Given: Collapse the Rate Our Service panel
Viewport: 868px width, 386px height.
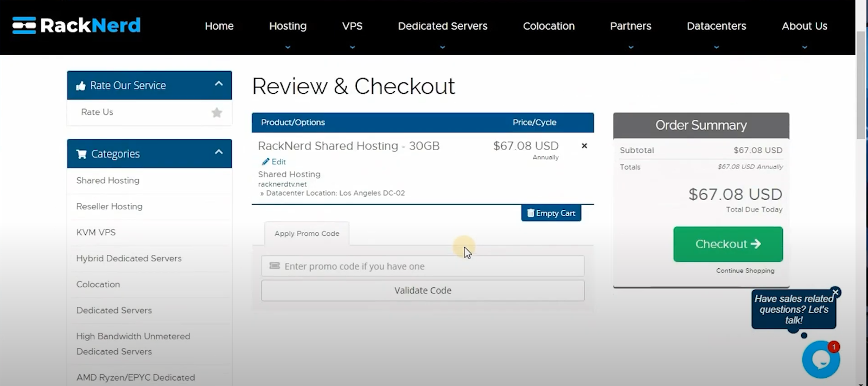Looking at the screenshot, I should [219, 83].
